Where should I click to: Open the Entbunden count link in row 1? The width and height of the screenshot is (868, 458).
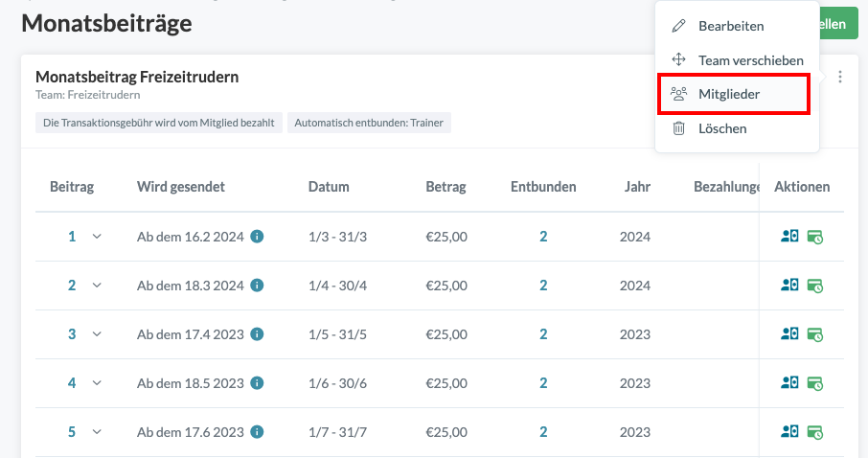pyautogui.click(x=543, y=237)
